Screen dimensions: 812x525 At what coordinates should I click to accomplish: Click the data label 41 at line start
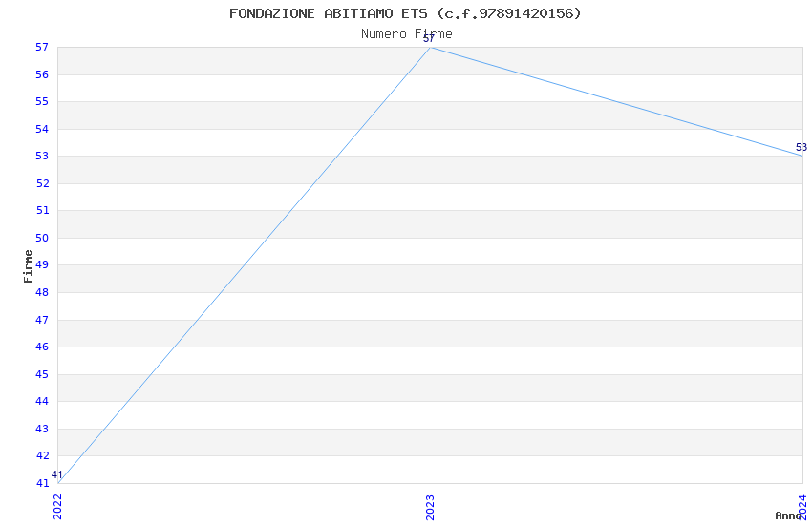(x=57, y=474)
